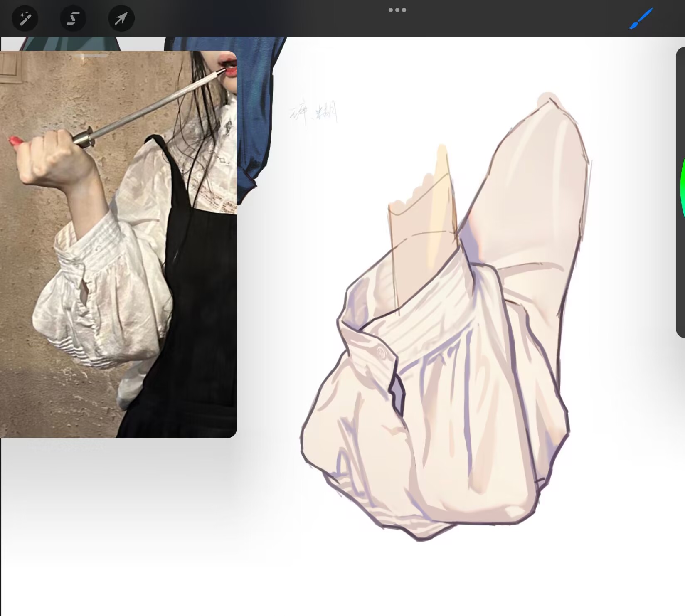The image size is (685, 616).
Task: Activate the Selection tool S icon
Action: click(73, 18)
